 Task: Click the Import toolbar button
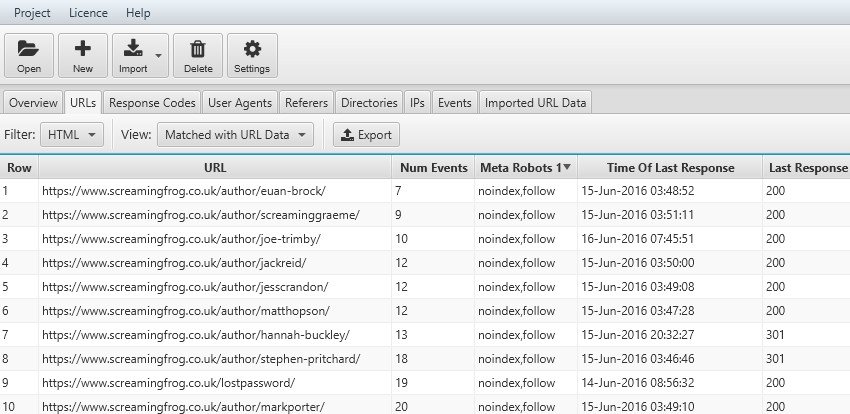point(133,55)
